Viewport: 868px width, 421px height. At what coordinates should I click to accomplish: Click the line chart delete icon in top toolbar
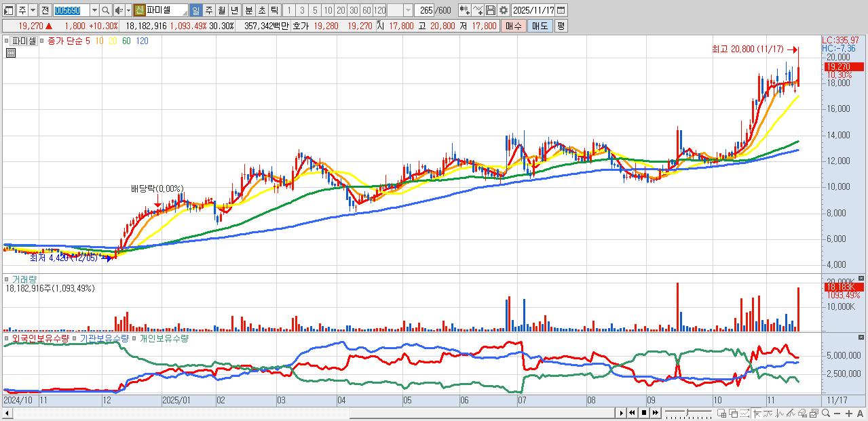click(x=478, y=10)
